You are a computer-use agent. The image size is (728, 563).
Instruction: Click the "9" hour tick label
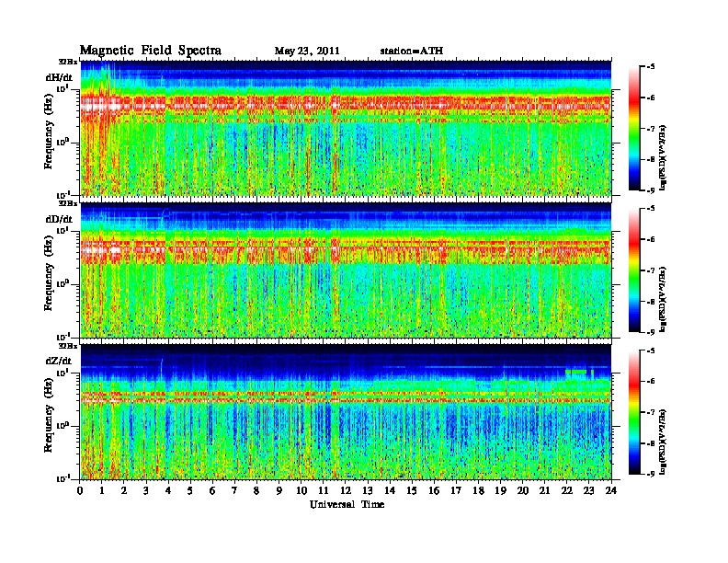coord(279,491)
